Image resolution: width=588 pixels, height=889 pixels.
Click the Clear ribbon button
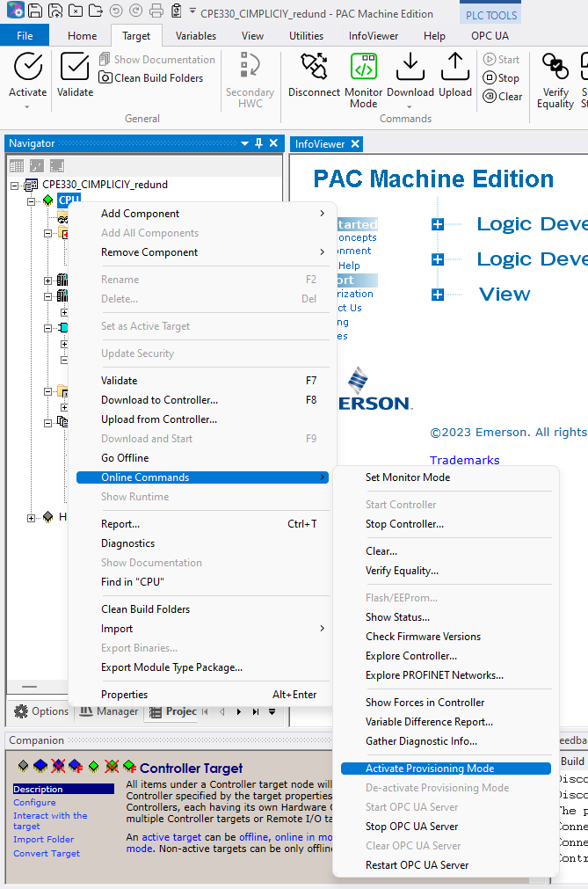pyautogui.click(x=503, y=97)
